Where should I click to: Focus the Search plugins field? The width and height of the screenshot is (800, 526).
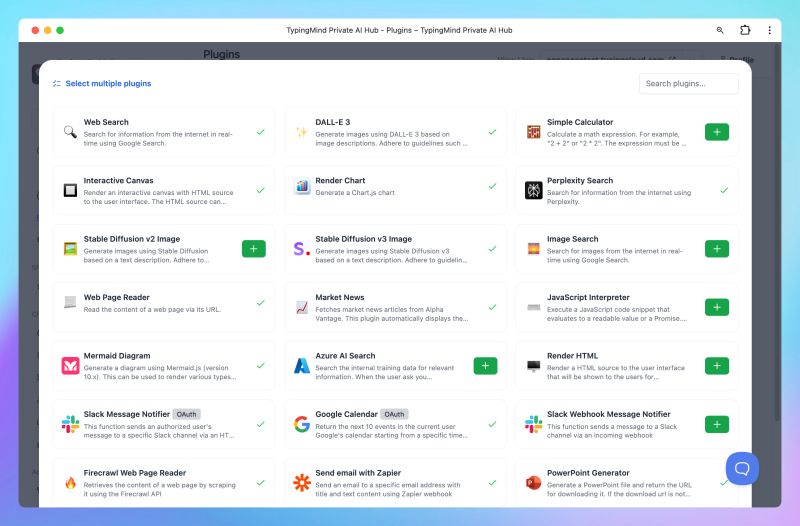pos(688,84)
